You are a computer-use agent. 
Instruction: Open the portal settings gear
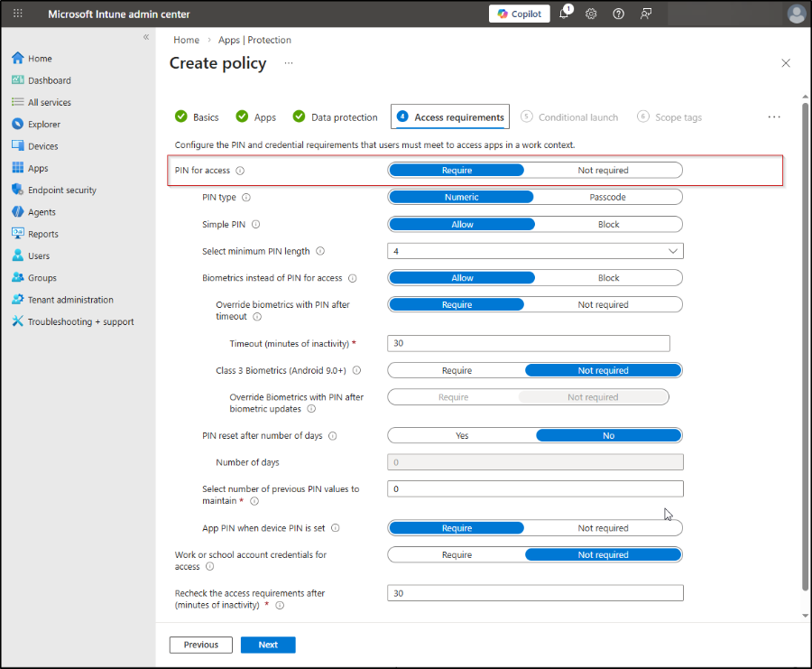(591, 14)
